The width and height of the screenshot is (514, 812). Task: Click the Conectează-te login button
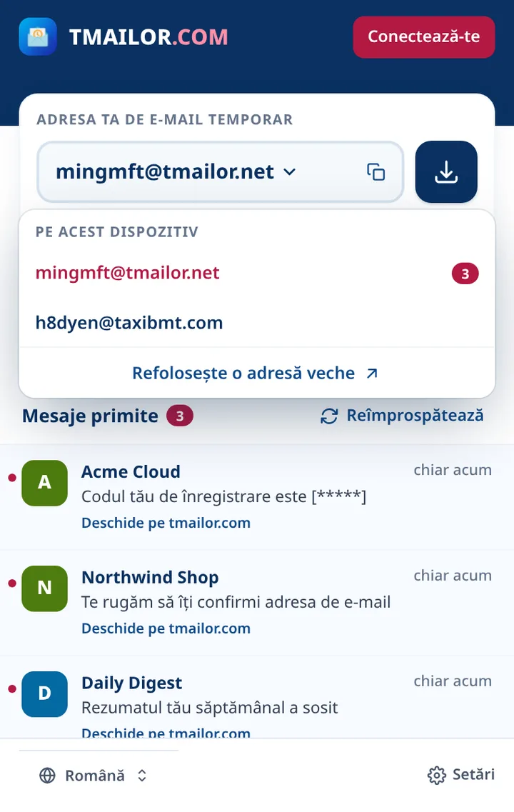click(x=424, y=36)
